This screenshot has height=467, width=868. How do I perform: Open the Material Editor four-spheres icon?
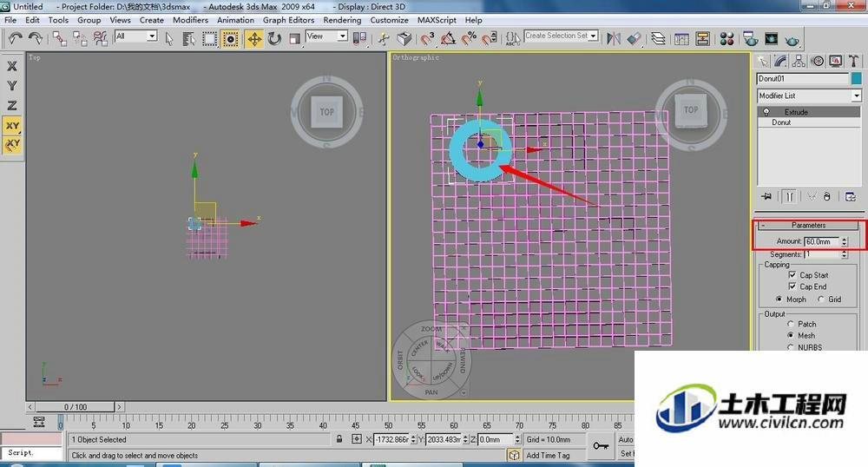(727, 38)
